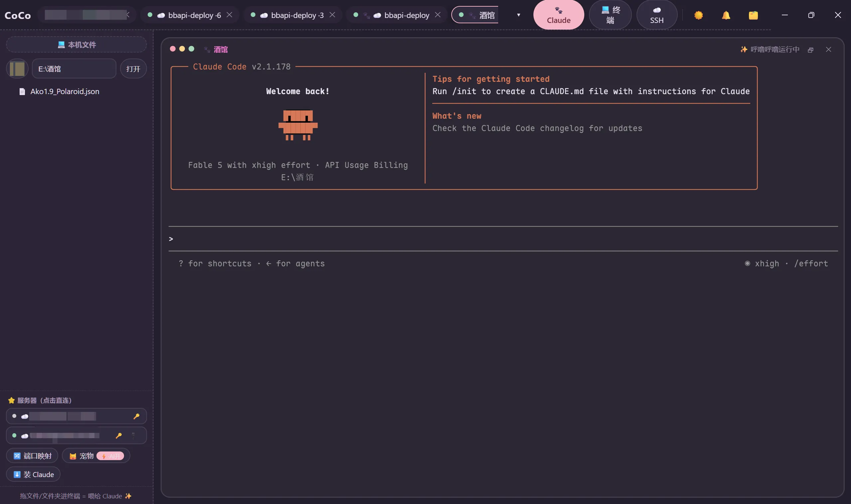The height and width of the screenshot is (504, 851).
Task: Click the Claude Code v2.1.178 heading
Action: tap(241, 67)
